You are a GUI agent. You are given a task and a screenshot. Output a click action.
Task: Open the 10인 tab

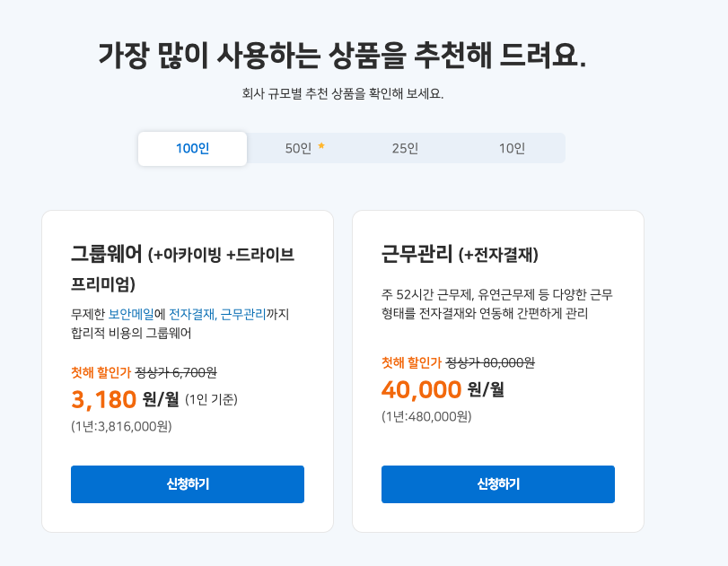pyautogui.click(x=512, y=149)
